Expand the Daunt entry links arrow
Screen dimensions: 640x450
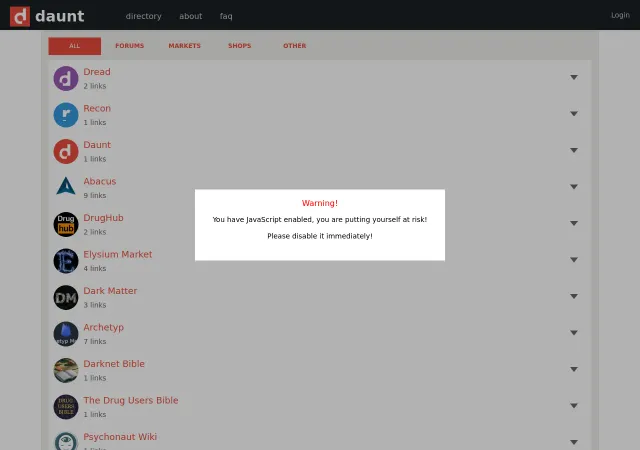click(x=574, y=150)
